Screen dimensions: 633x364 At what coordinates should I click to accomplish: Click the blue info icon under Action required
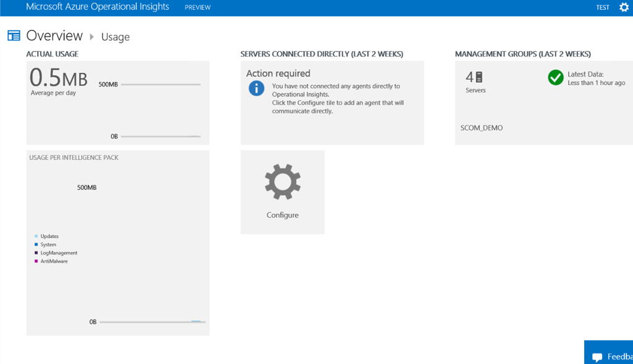tap(256, 88)
